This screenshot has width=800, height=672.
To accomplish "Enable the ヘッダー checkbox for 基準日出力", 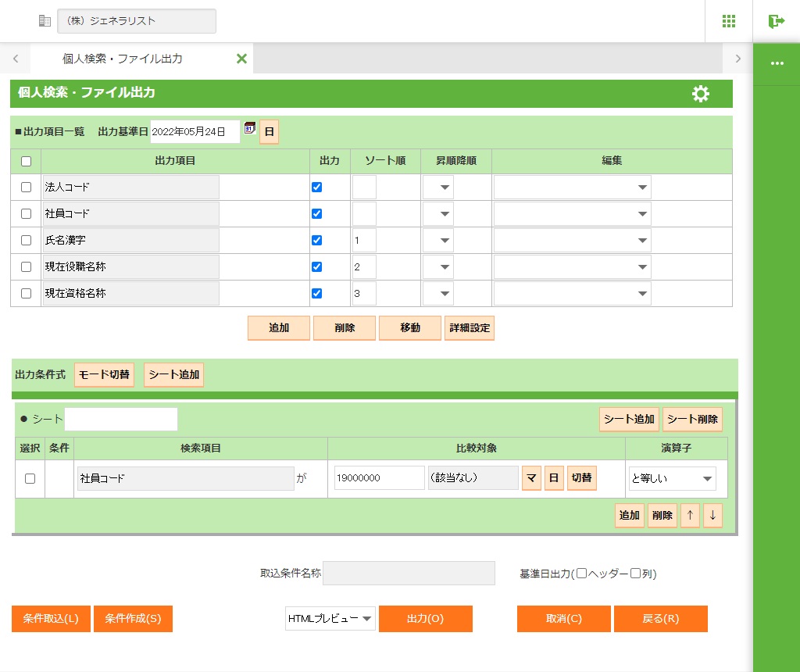I will [580, 574].
